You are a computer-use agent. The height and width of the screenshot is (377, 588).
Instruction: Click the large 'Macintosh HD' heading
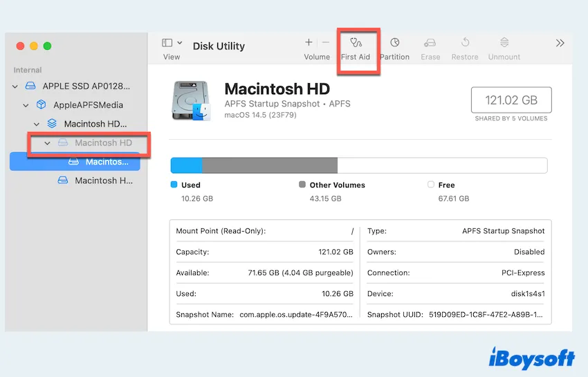point(277,89)
